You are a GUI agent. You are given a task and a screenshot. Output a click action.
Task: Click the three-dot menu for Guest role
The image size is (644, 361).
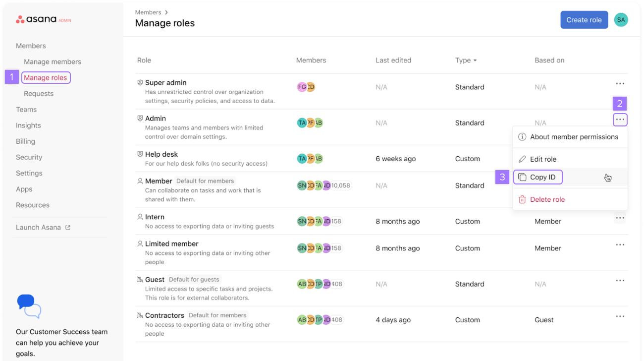620,281
